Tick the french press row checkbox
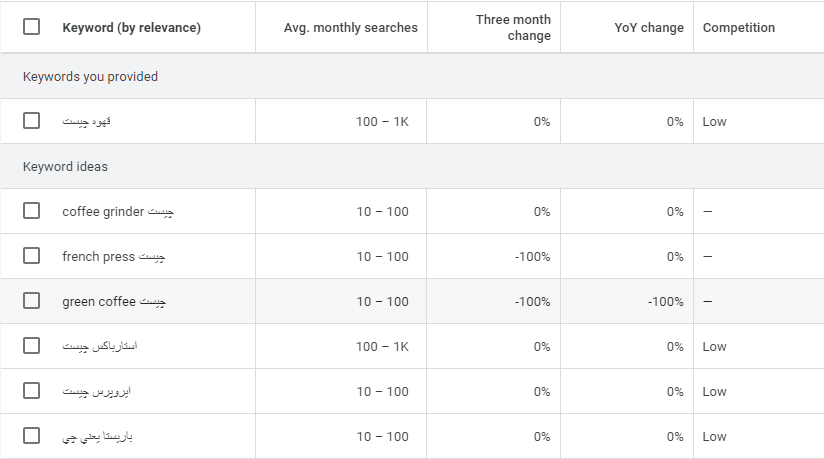 click(x=32, y=256)
